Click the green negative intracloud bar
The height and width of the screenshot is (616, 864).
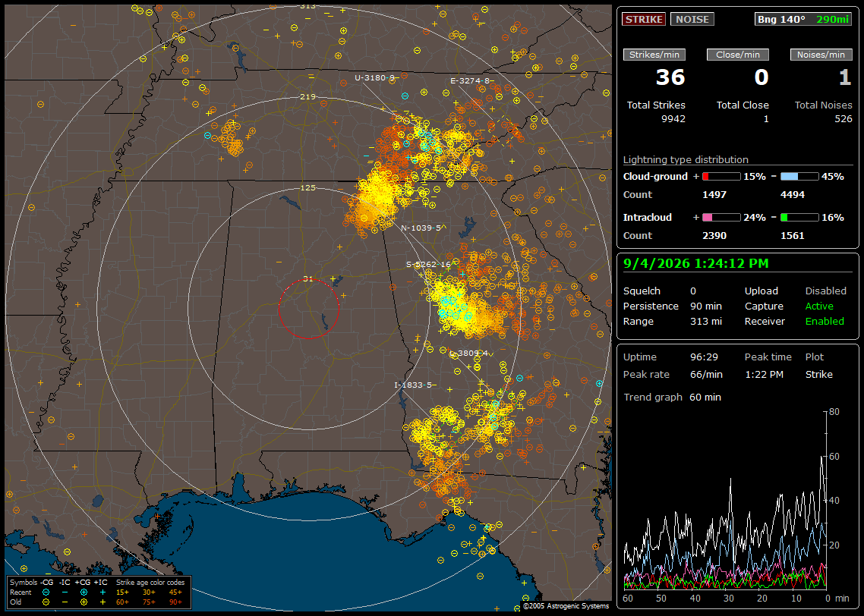[799, 218]
